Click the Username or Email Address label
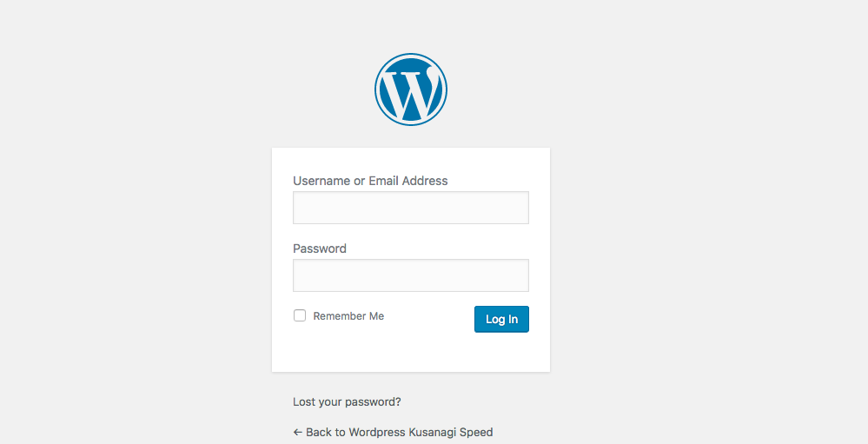This screenshot has width=868, height=444. [x=370, y=181]
